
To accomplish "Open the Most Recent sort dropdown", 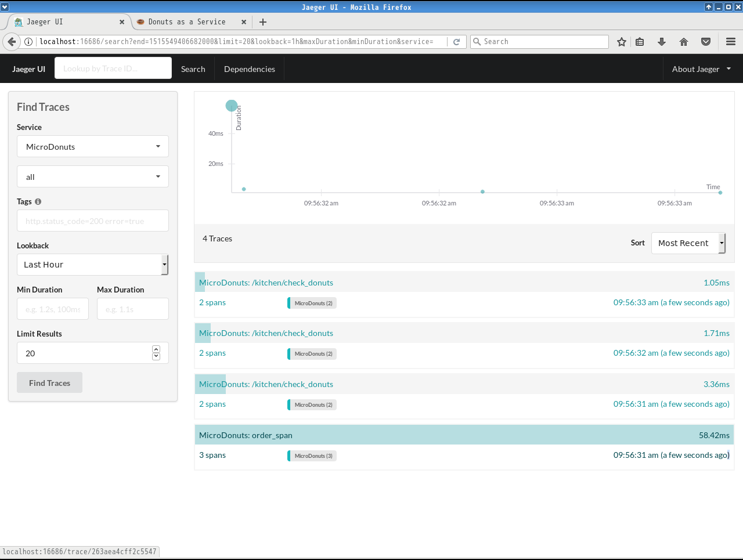I will [688, 243].
